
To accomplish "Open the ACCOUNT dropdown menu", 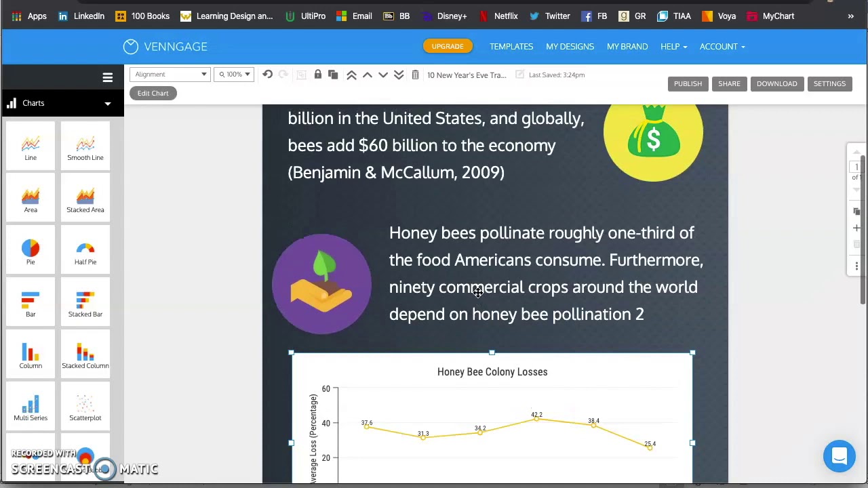I will tap(722, 47).
